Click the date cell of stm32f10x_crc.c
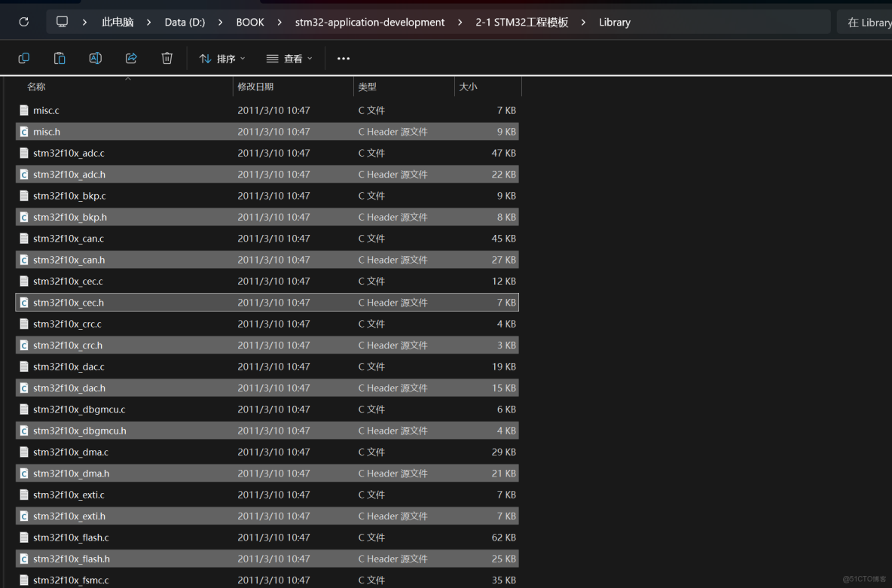The height and width of the screenshot is (588, 892). [273, 324]
